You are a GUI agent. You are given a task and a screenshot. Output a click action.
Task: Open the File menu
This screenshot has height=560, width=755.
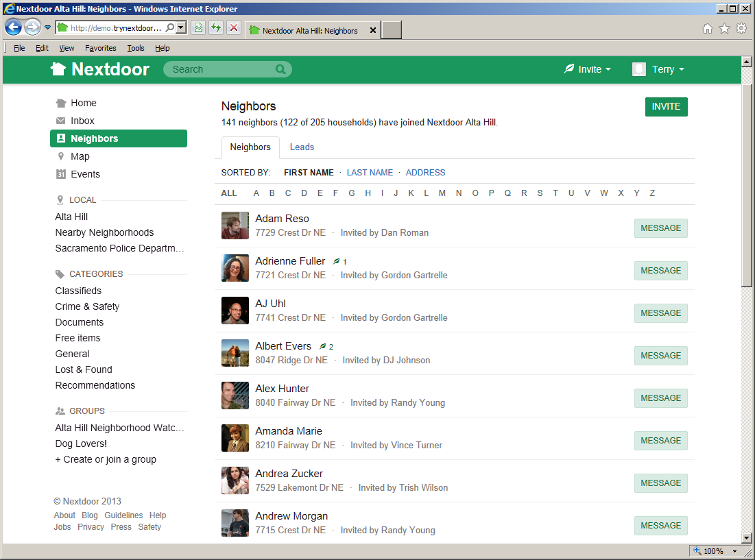(19, 48)
